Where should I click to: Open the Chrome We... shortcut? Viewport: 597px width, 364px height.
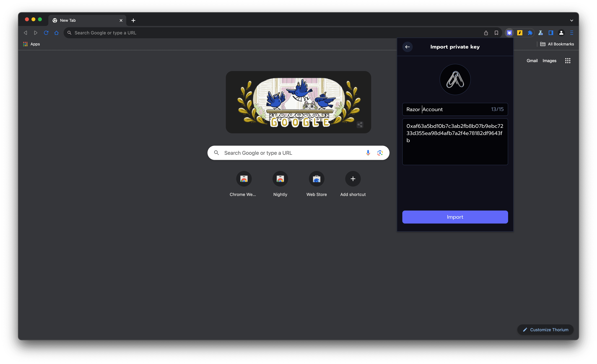tap(244, 184)
